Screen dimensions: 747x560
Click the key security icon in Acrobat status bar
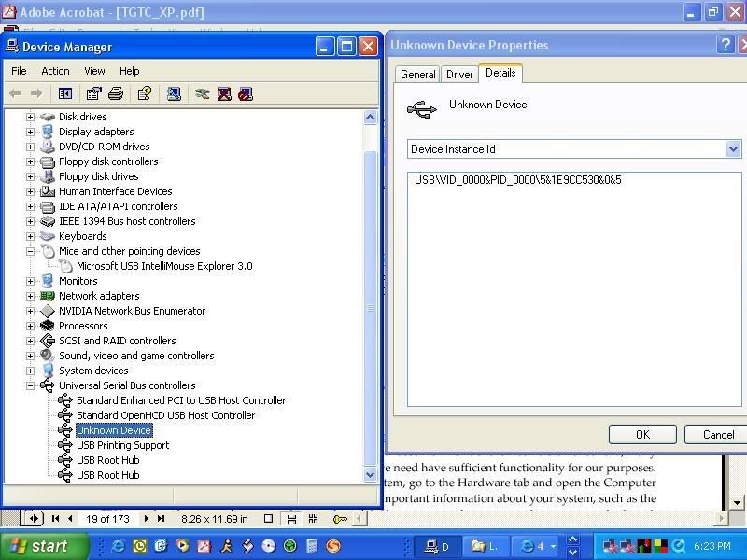(x=340, y=519)
